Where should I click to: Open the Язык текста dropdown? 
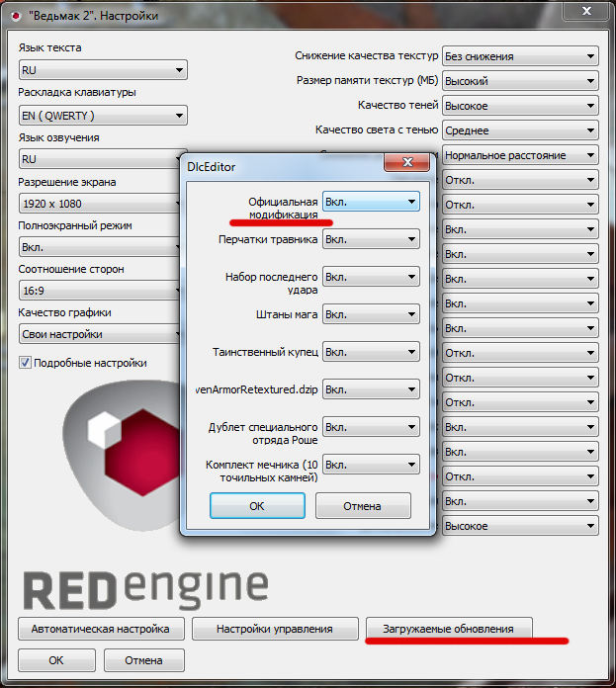(103, 70)
